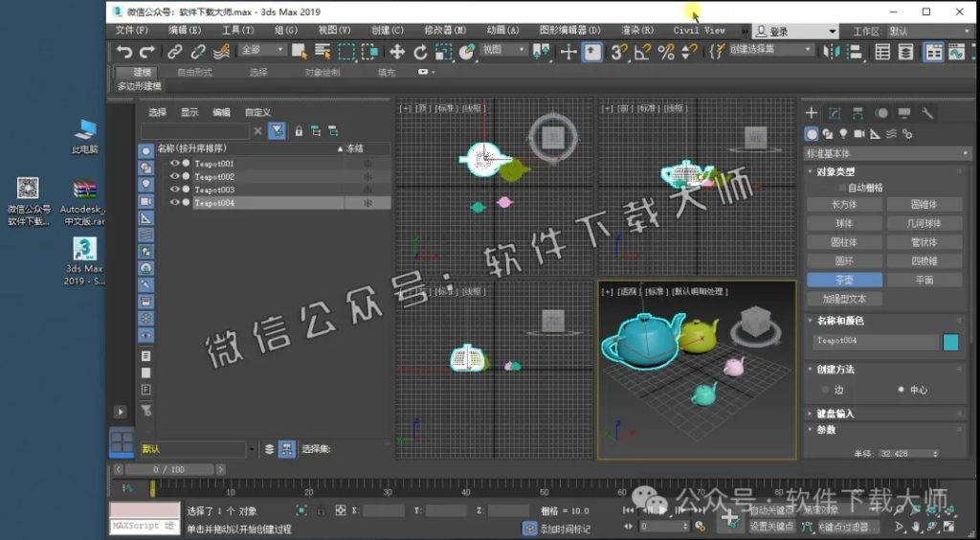Screen dimensions: 980x540
Task: Switch to the Modify panel tab icon
Action: 835,113
